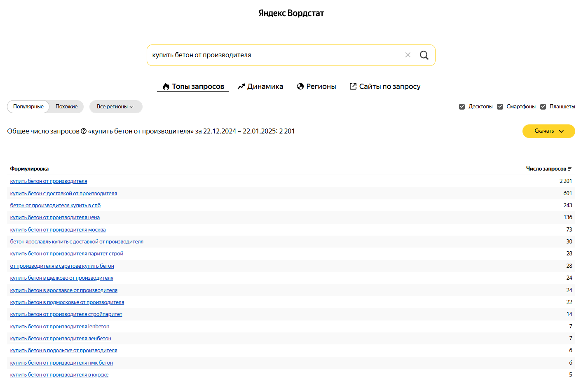This screenshot has height=386, width=588.
Task: Open link от производителя в саратове купить бетон
Action: pos(62,266)
